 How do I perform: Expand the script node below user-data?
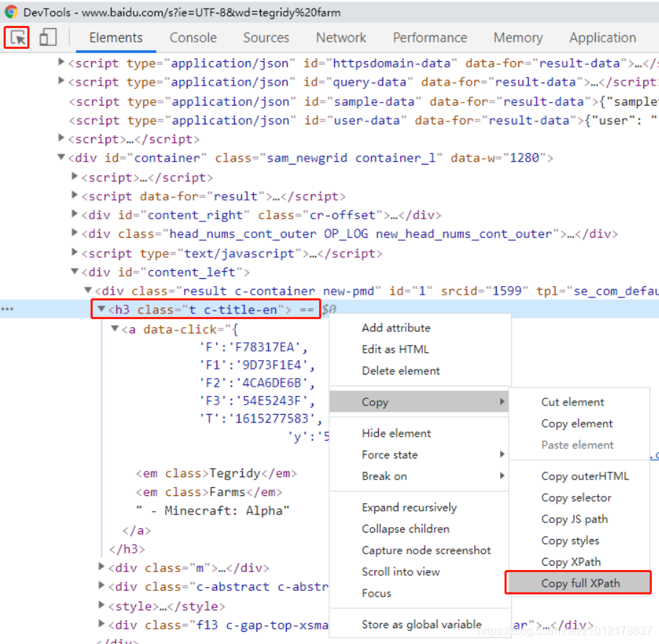coord(61,138)
